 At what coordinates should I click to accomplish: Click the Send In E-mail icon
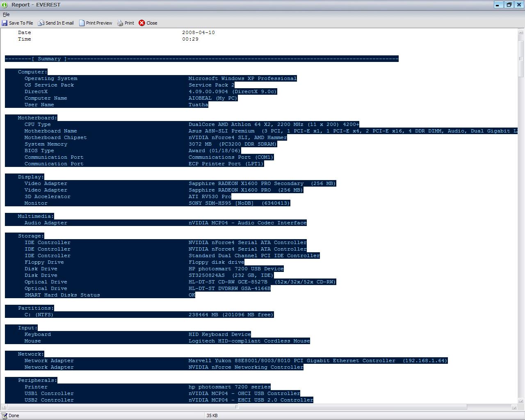pyautogui.click(x=41, y=23)
